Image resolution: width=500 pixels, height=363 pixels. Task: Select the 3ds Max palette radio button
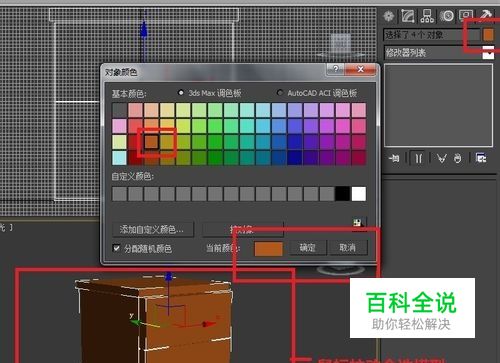(x=181, y=93)
